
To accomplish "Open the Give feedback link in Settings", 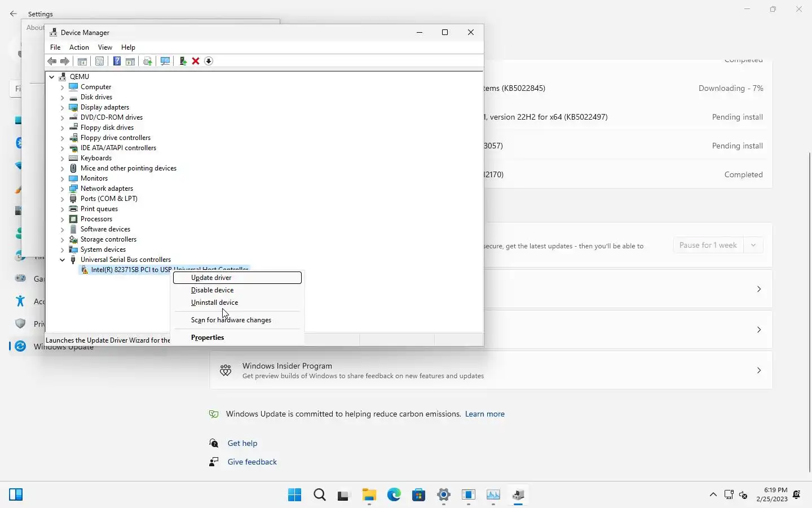I will point(252,462).
